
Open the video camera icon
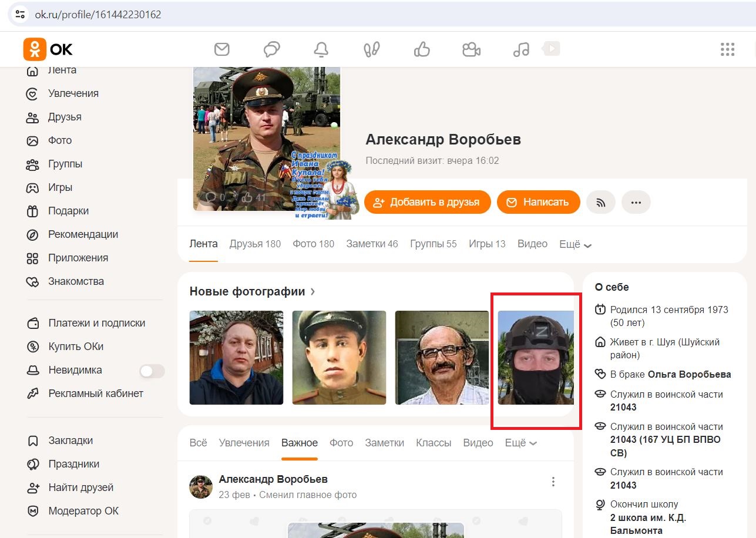pos(471,49)
